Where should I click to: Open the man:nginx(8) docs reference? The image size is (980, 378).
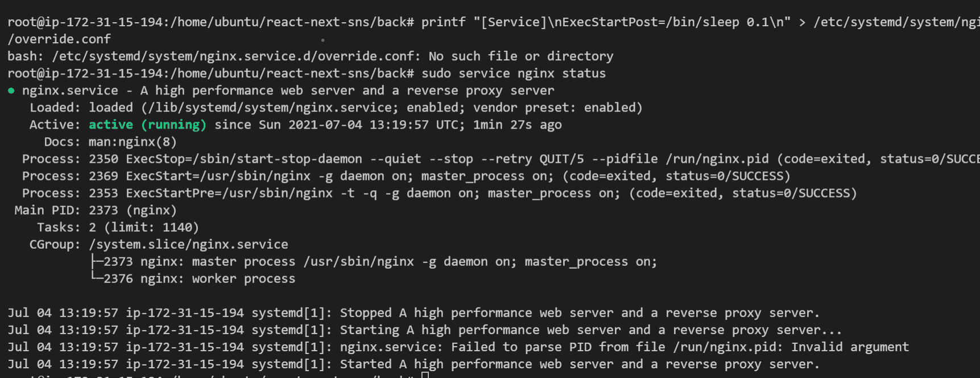pos(133,142)
